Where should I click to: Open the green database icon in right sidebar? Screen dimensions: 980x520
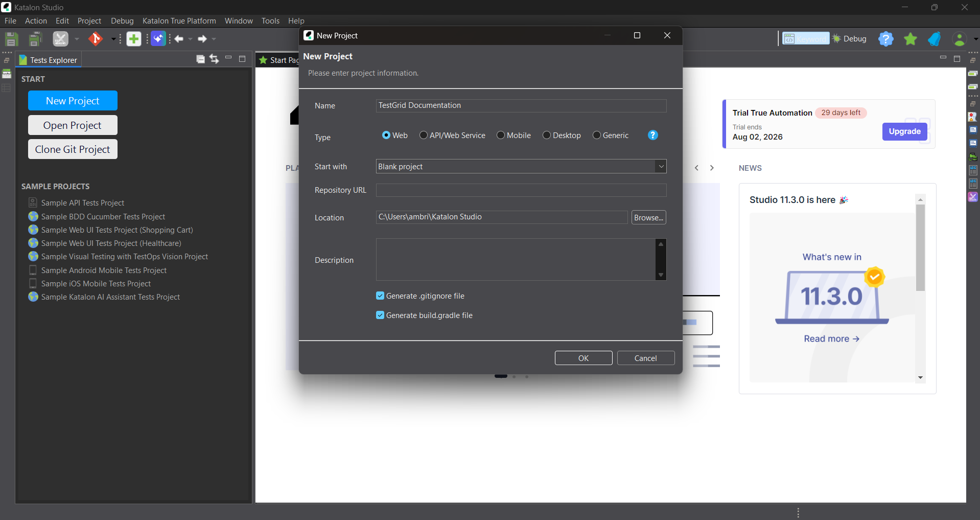[973, 157]
